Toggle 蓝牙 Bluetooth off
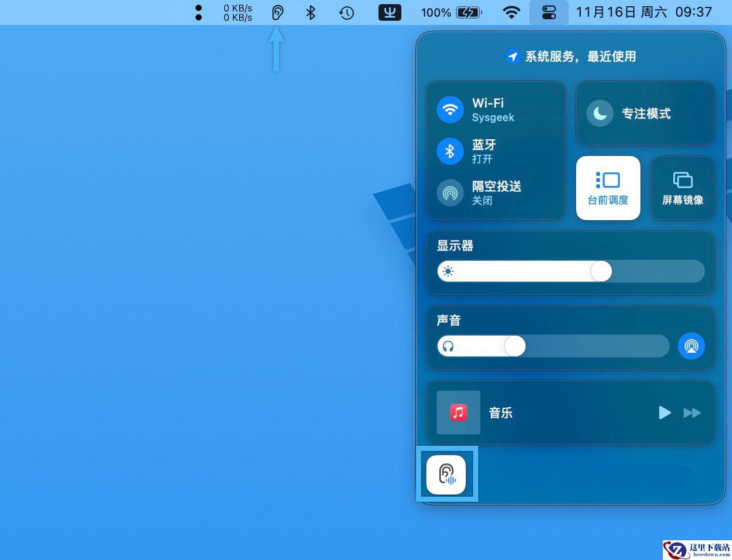 450,151
